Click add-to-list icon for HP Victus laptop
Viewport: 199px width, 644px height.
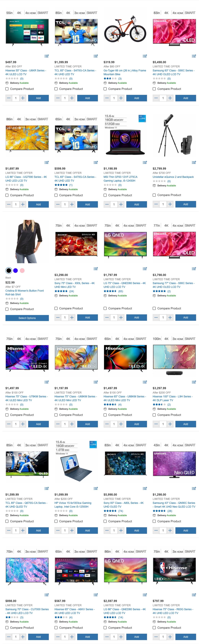(96, 488)
